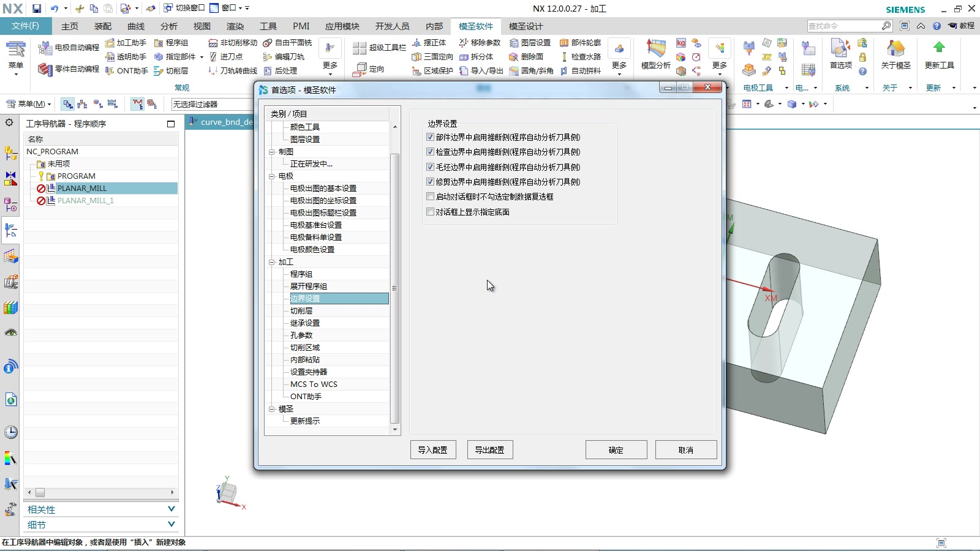Select 电极颜色设置 in the category tree
This screenshot has height=551, width=980.
pyautogui.click(x=312, y=250)
